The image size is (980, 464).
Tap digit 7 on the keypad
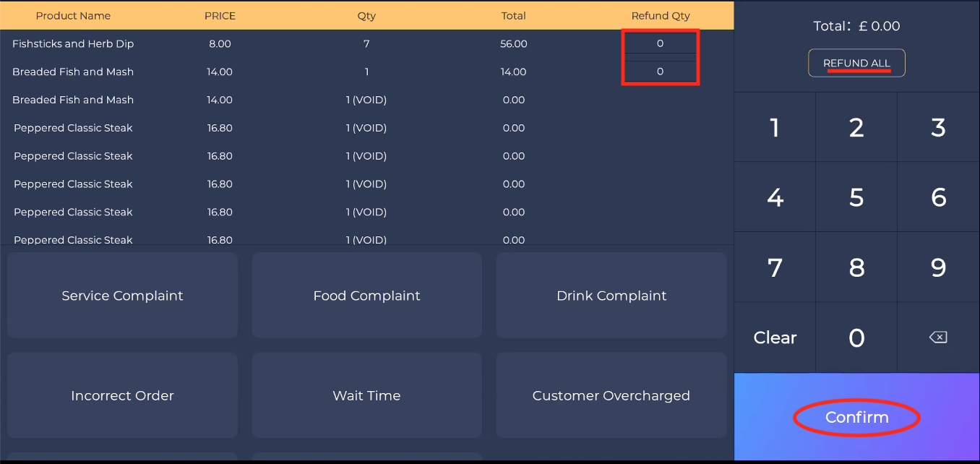pyautogui.click(x=775, y=267)
